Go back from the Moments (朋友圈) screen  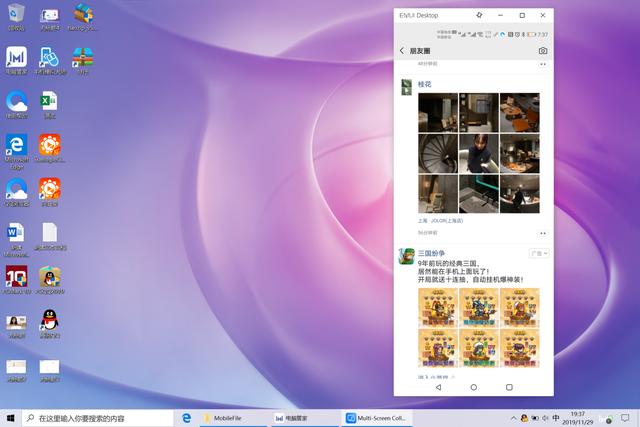pyautogui.click(x=402, y=51)
